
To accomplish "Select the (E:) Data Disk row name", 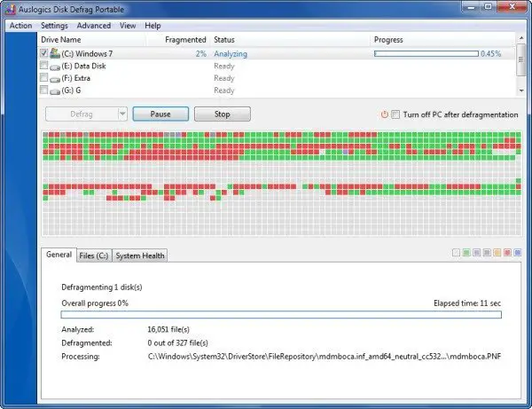I will point(84,66).
